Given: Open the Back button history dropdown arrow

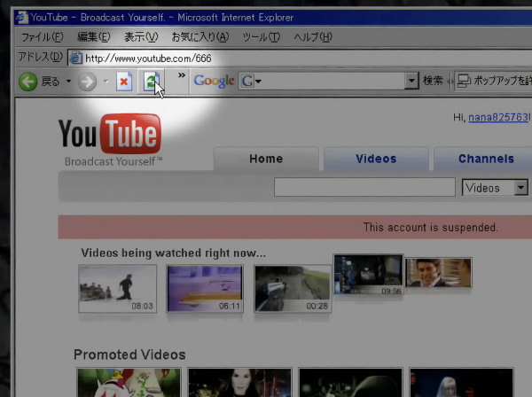Looking at the screenshot, I should [x=68, y=82].
